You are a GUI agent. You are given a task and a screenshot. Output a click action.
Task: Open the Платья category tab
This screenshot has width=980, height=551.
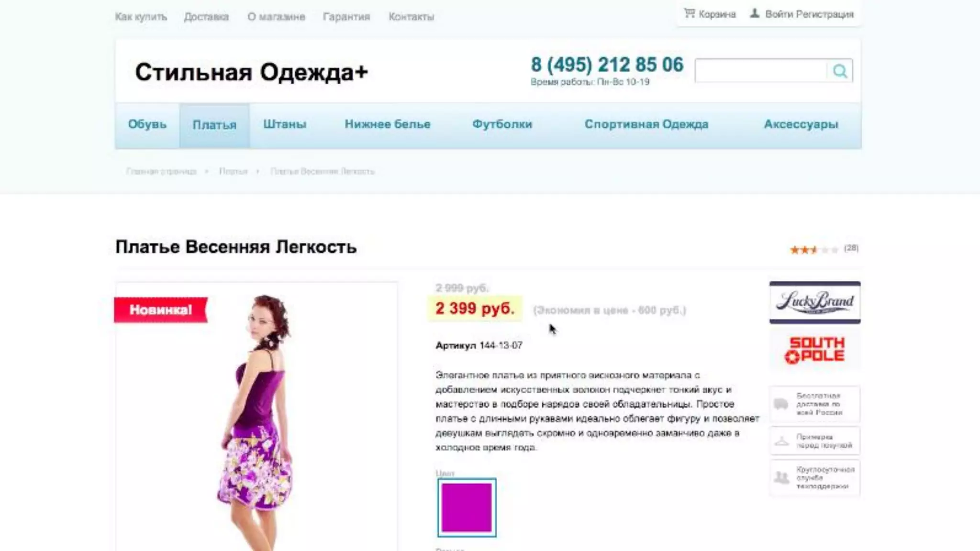(214, 125)
